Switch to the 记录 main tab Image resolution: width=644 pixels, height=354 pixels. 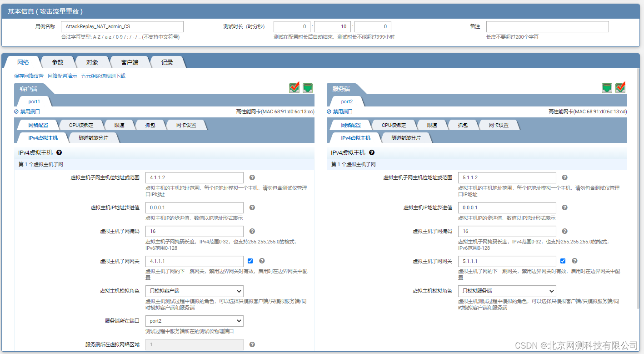tap(167, 62)
